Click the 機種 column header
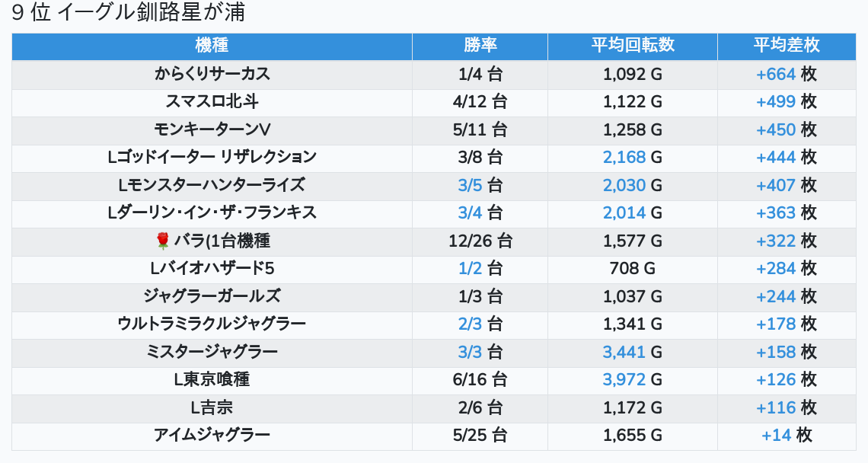This screenshot has height=463, width=868. [x=212, y=46]
